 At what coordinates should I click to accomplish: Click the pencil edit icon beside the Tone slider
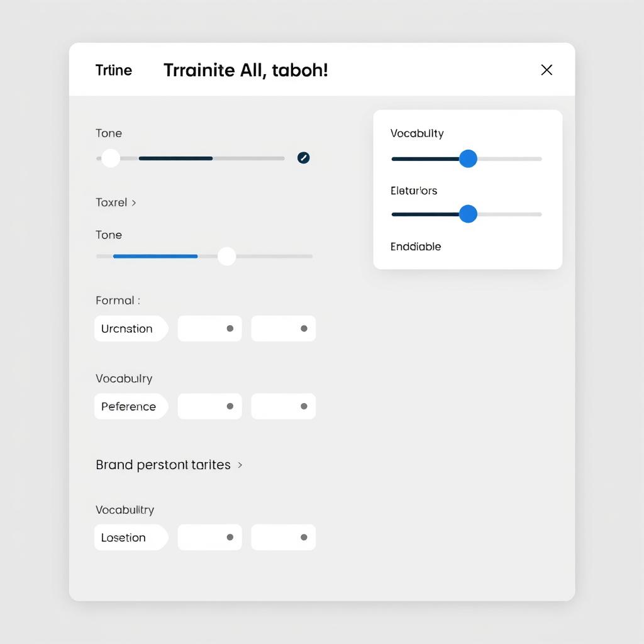pos(303,158)
